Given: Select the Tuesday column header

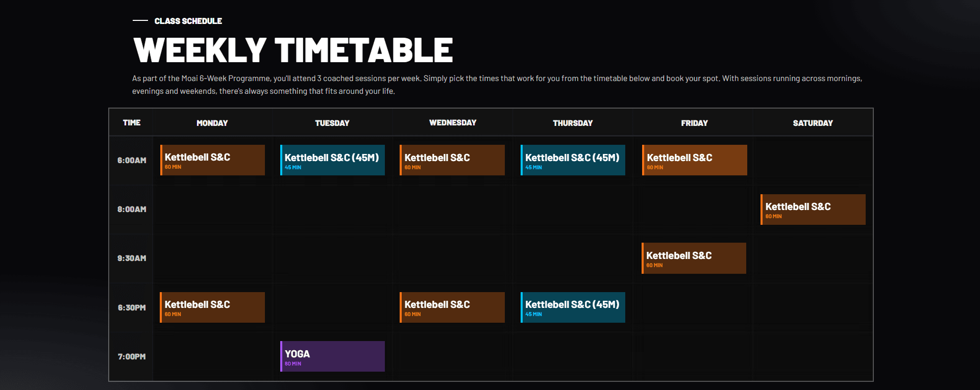Looking at the screenshot, I should tap(332, 123).
